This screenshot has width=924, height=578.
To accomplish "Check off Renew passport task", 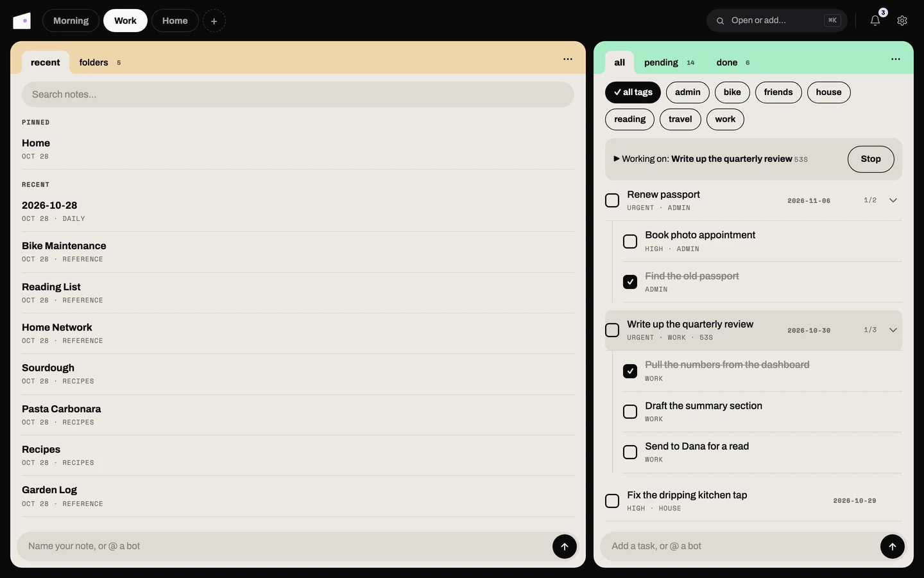I will (612, 200).
